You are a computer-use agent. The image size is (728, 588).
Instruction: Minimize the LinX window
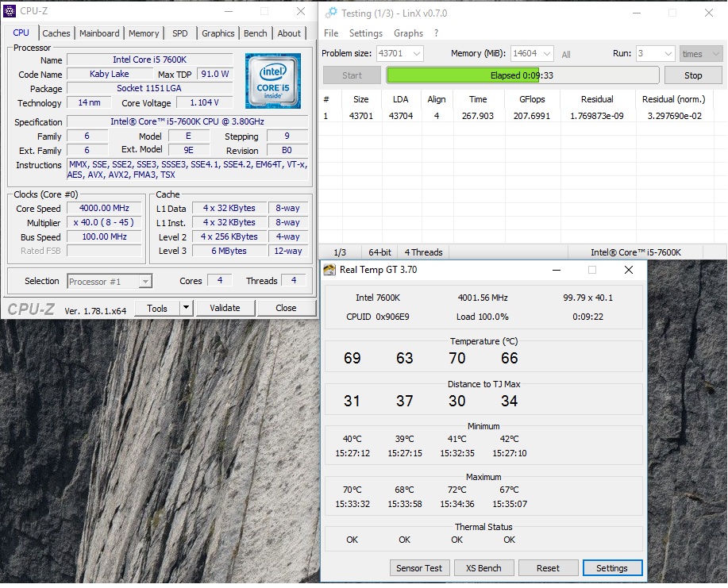pos(637,13)
